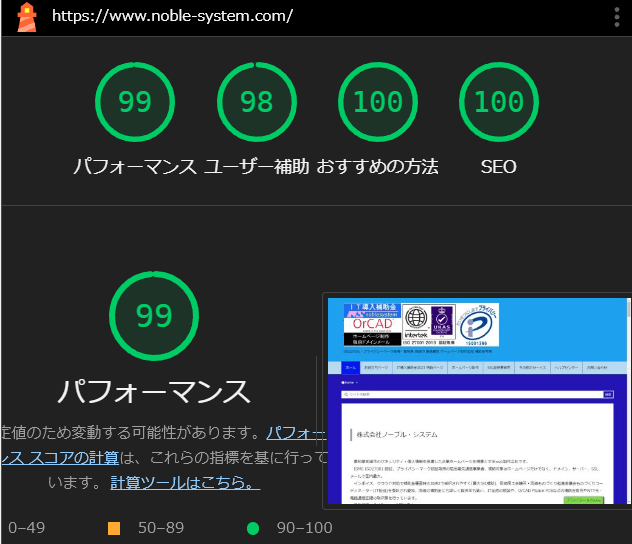The image size is (632, 544).
Task: Click the OrCAD logo in the screenshot preview
Action: coord(370,324)
